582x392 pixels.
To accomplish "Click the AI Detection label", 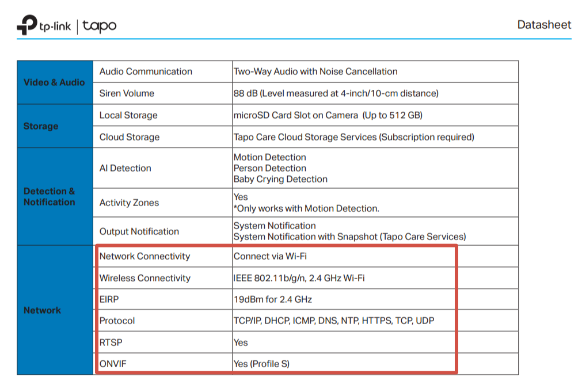I will 125,168.
